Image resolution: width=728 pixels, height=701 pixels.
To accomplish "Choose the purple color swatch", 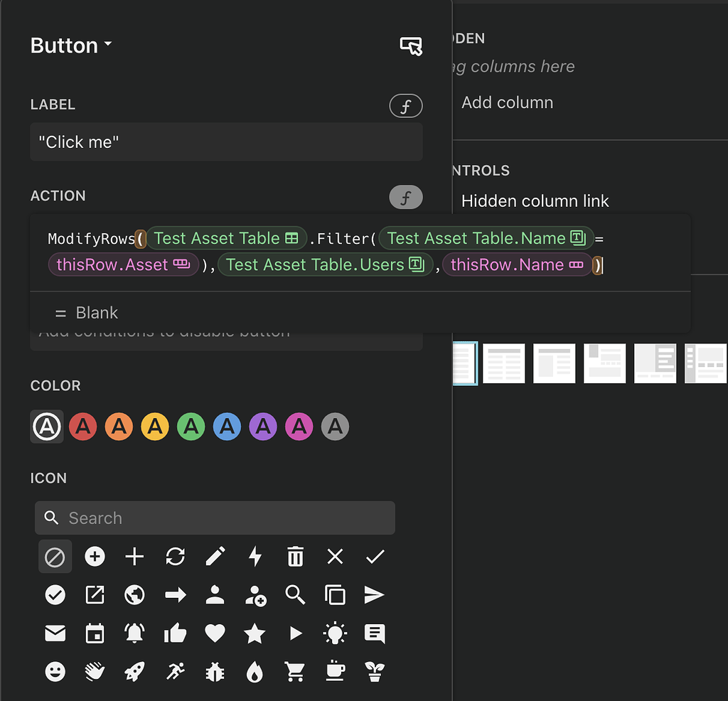I will pyautogui.click(x=263, y=427).
